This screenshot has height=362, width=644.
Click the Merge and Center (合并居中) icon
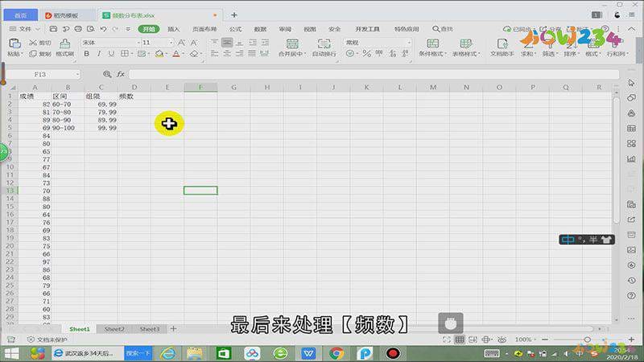(292, 43)
